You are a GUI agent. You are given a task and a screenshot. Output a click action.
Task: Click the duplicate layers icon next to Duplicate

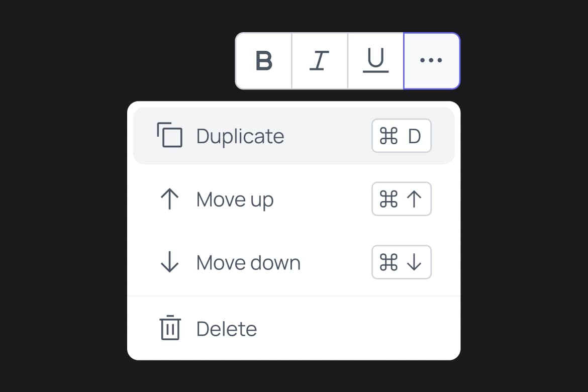[x=170, y=136]
